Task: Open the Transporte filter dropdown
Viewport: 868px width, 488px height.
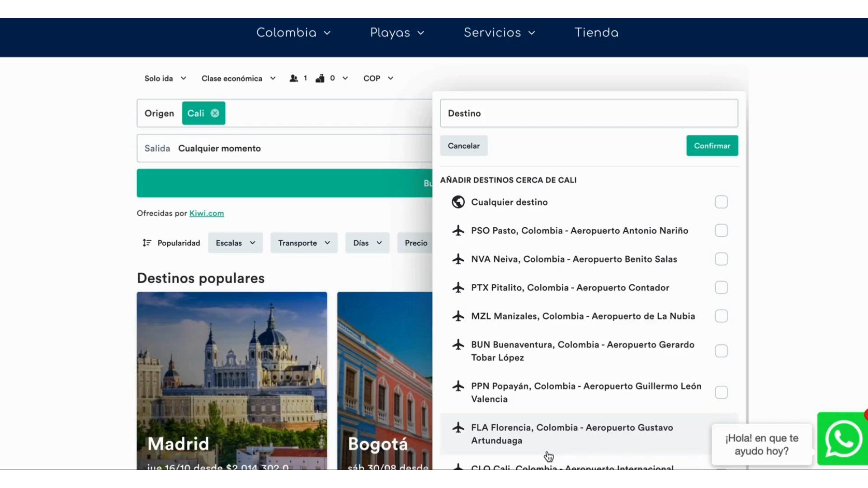Action: [304, 243]
